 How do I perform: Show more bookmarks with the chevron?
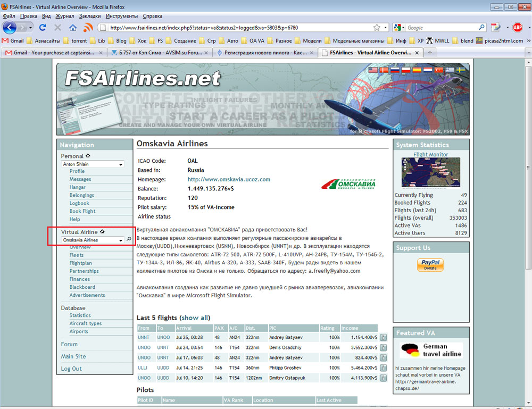tap(528, 41)
